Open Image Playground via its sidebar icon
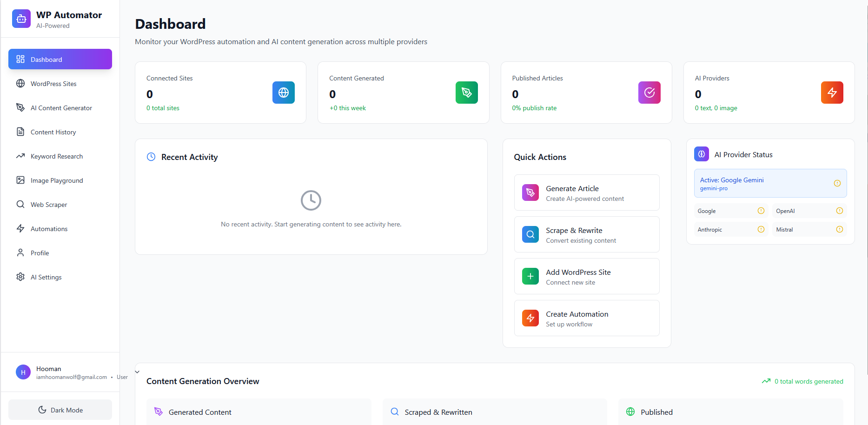Screen dimensions: 868x425 click(20, 180)
